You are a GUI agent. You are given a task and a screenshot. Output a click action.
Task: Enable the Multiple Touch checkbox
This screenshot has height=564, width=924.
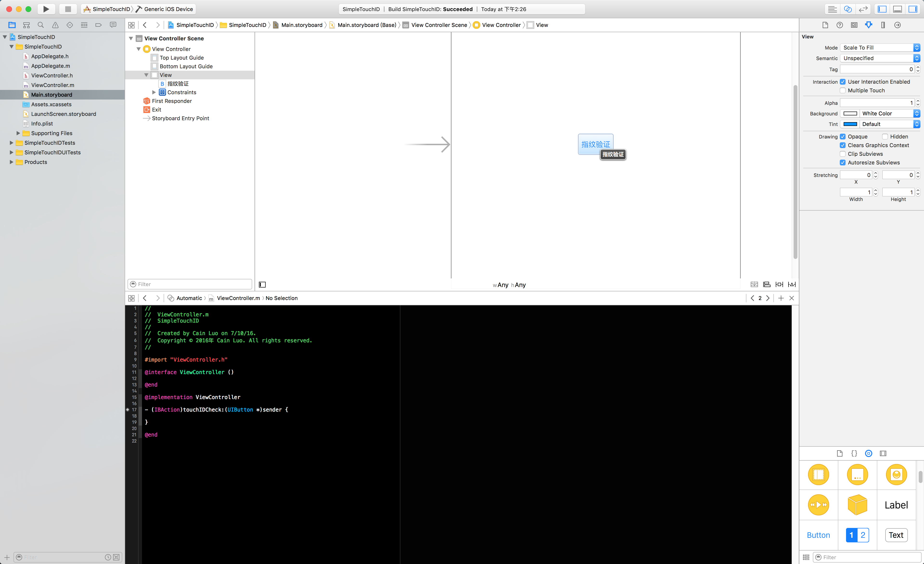click(843, 90)
